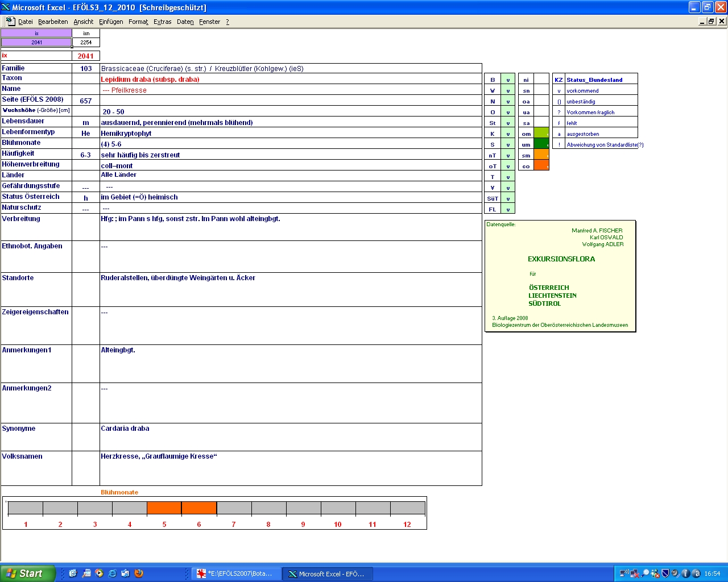This screenshot has width=728, height=582.
Task: Click the second quick launch icon
Action: click(86, 573)
